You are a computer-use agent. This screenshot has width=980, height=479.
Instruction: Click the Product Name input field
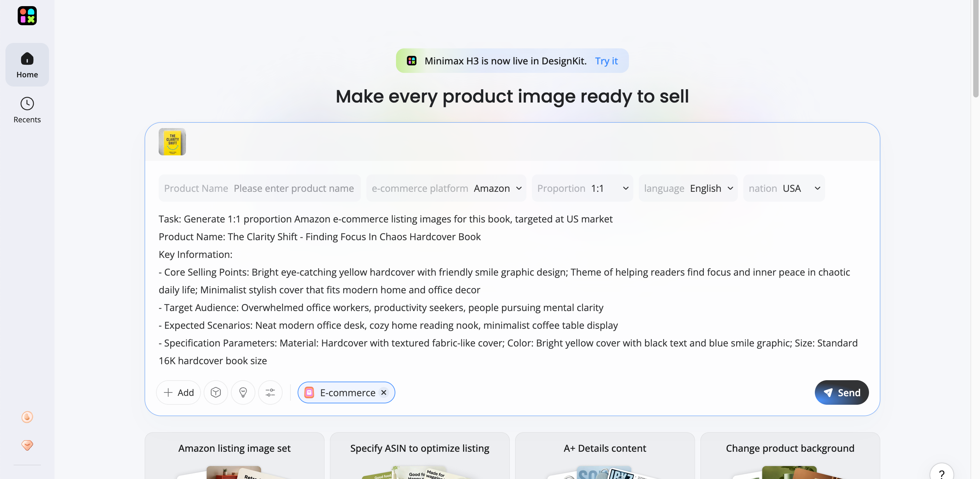click(x=259, y=188)
